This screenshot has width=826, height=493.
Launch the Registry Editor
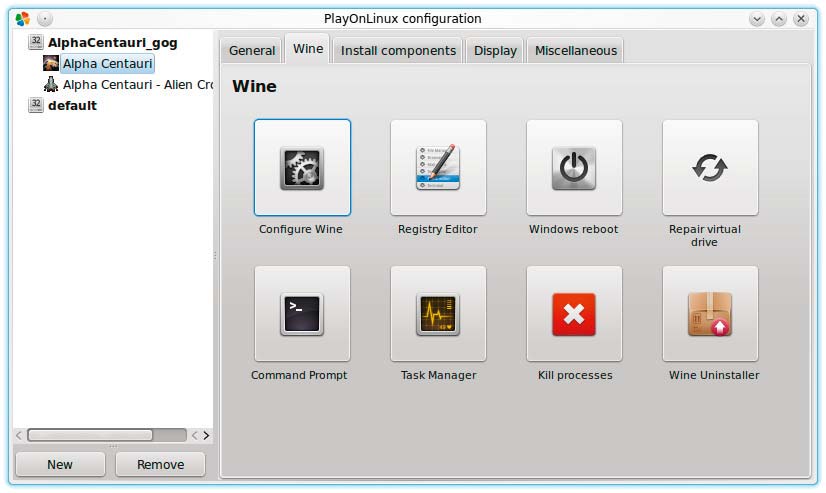tap(438, 167)
